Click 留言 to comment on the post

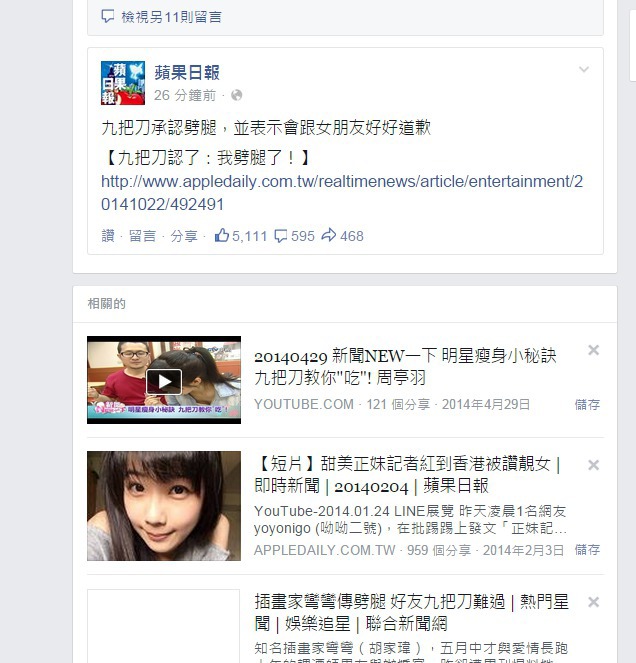(x=142, y=236)
